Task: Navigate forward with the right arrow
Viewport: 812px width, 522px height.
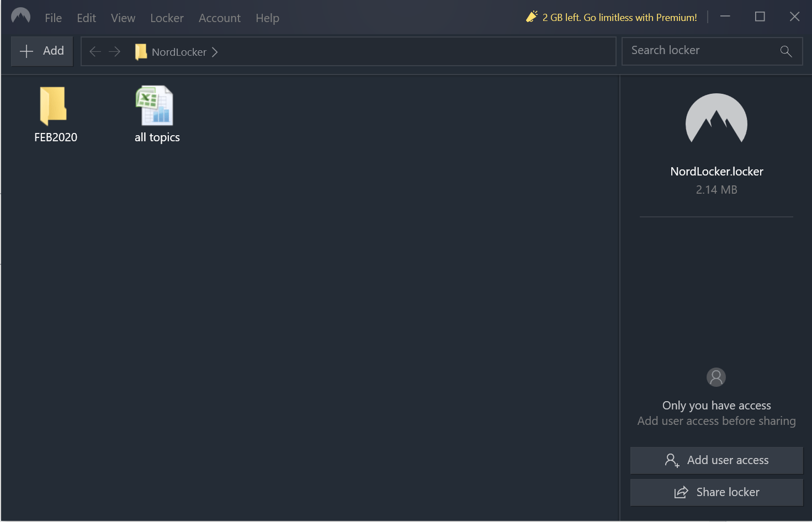Action: [114, 52]
